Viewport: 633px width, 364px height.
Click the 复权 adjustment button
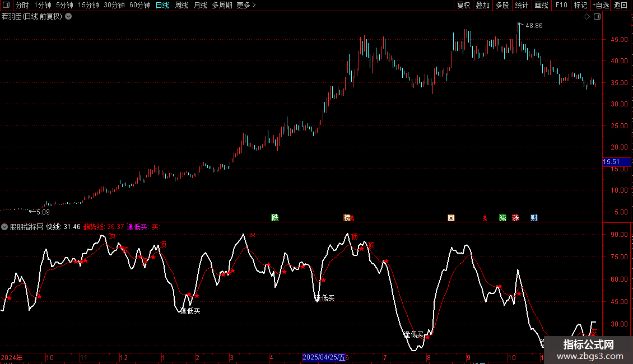click(x=463, y=5)
